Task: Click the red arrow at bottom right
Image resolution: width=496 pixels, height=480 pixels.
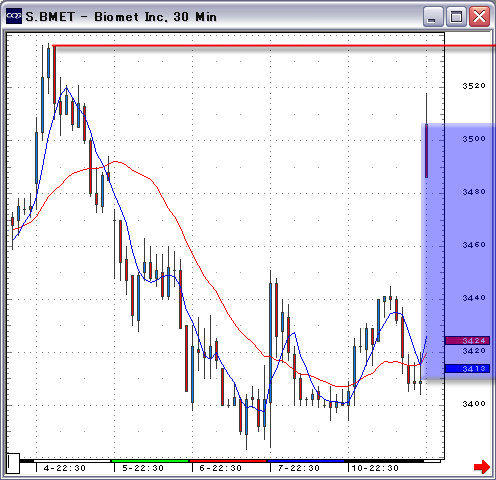Action: click(482, 467)
